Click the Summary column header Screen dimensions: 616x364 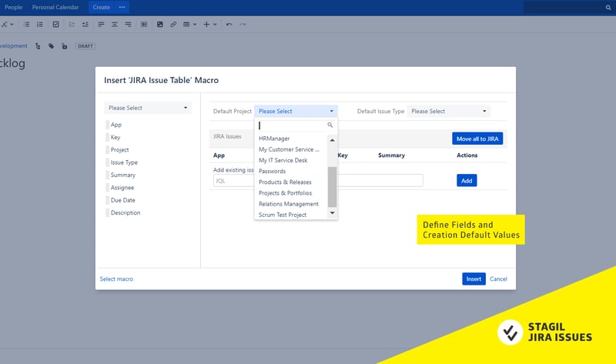tap(391, 155)
